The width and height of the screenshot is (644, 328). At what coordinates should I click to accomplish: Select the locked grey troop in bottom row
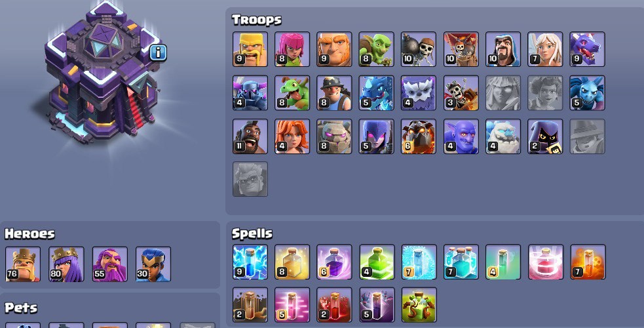click(250, 179)
